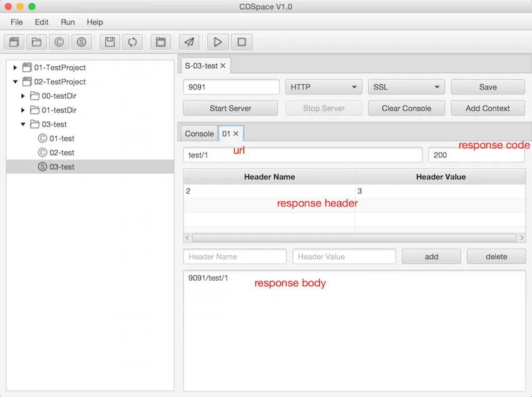Click the header table scroll left arrow
Screen dimensions: 532x397
[187, 238]
